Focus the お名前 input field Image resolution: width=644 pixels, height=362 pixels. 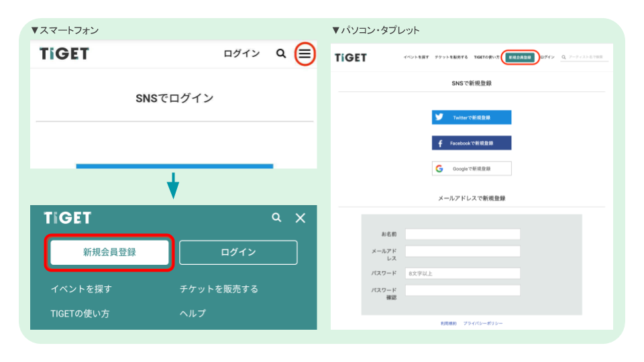462,234
